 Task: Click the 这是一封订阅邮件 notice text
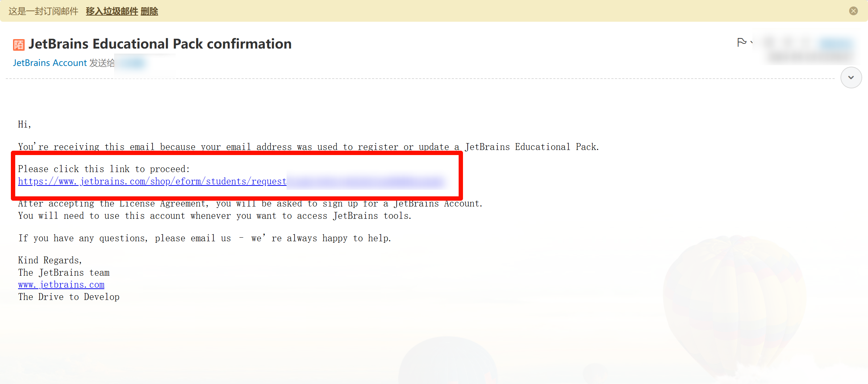[43, 11]
